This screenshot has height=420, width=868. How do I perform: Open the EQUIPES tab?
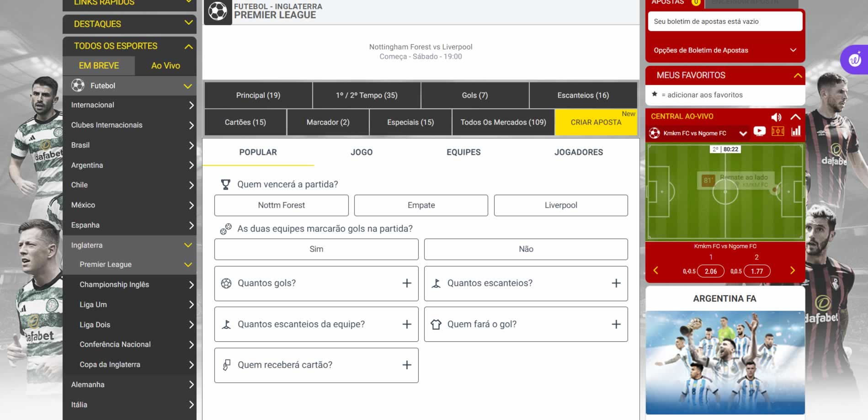click(x=463, y=152)
